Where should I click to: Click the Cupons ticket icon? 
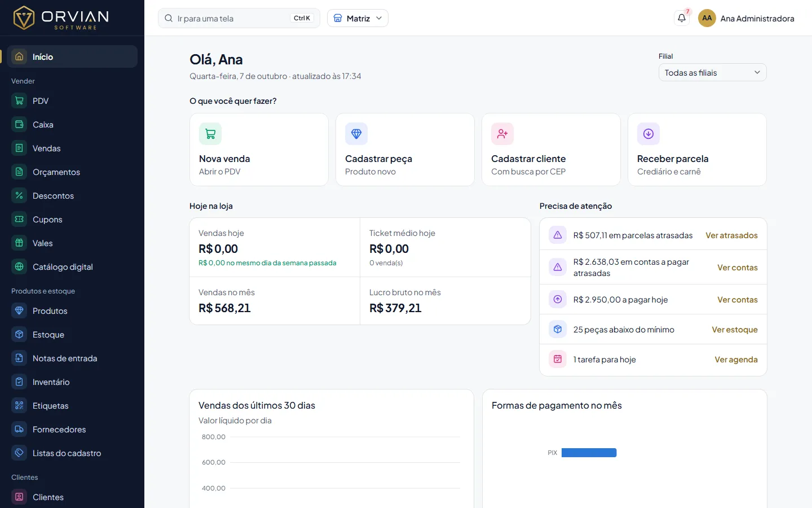point(19,219)
